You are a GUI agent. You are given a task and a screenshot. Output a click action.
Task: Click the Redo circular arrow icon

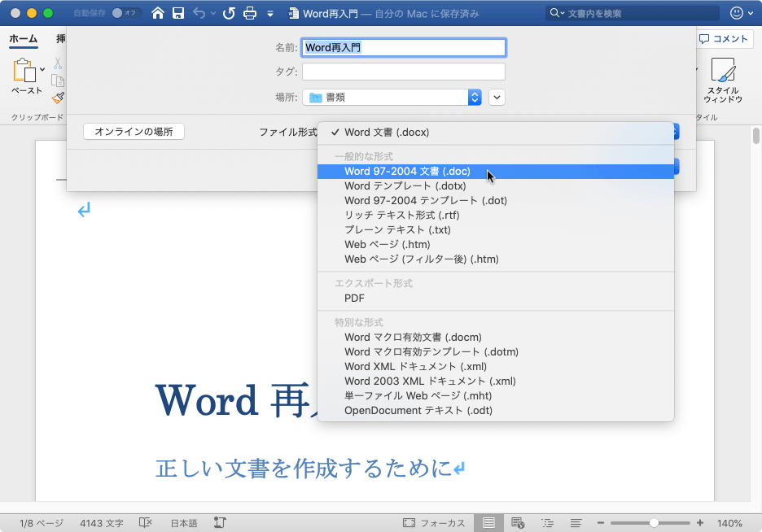coord(229,13)
